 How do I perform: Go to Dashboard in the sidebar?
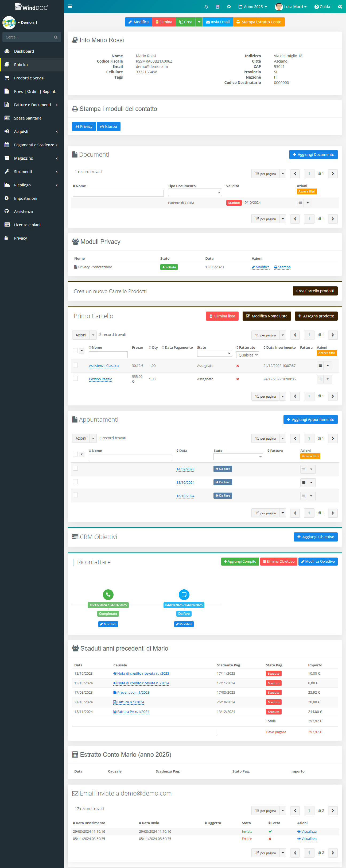pyautogui.click(x=24, y=51)
